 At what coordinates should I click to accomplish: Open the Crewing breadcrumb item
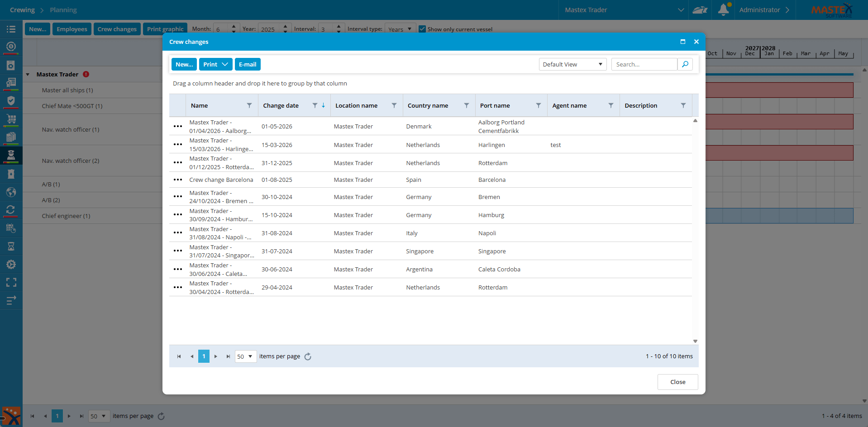point(22,10)
